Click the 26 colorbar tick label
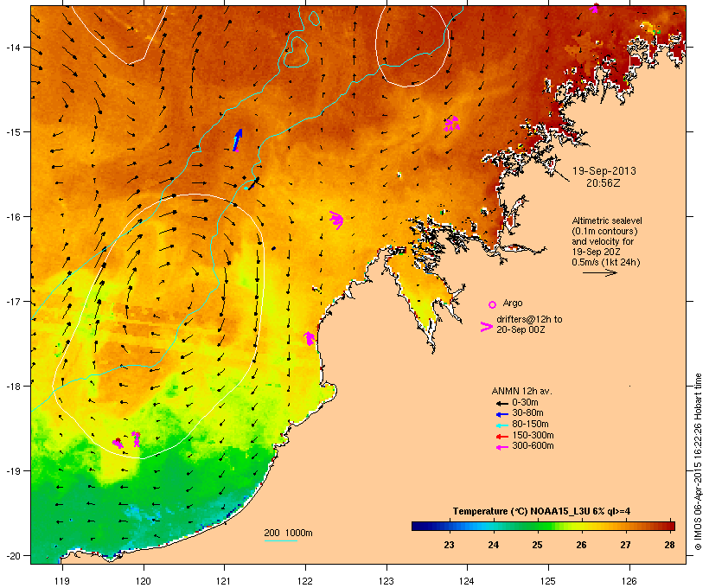The image size is (709, 588). (x=581, y=545)
